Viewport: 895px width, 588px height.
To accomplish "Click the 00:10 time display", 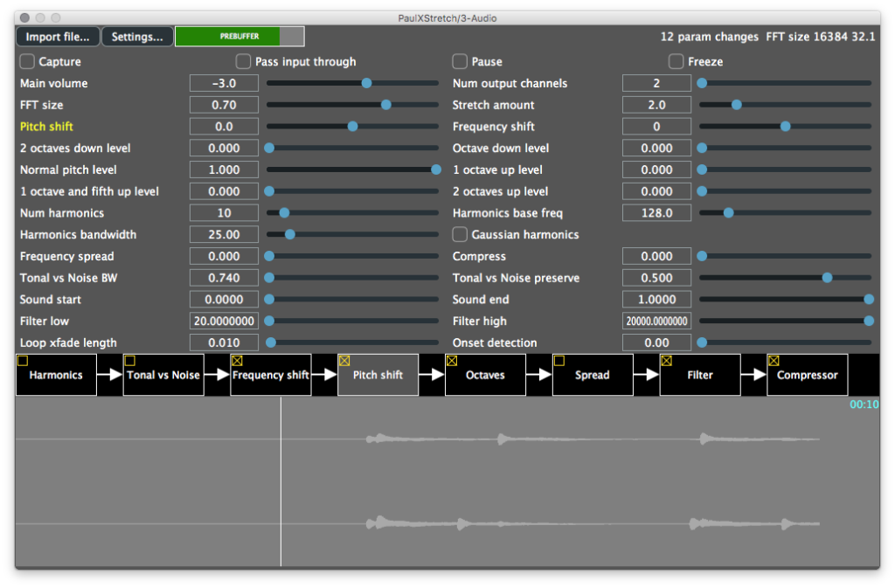I will [864, 405].
